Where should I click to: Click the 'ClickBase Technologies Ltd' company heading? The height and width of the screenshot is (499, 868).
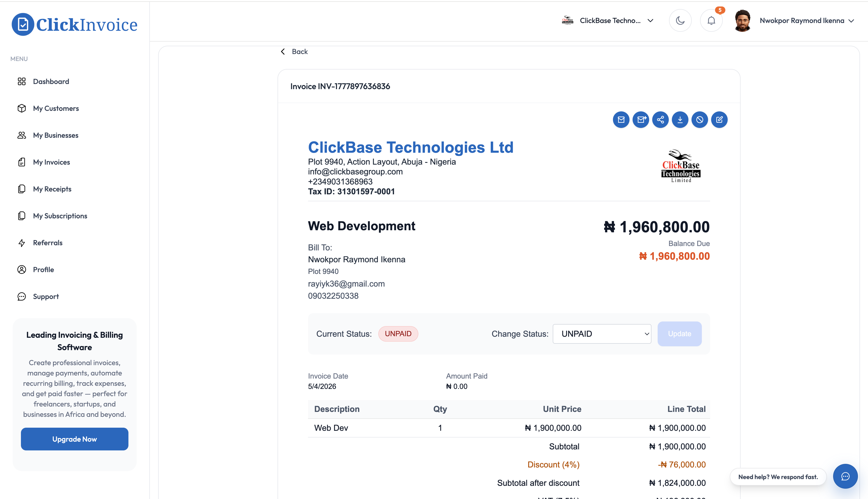click(411, 147)
